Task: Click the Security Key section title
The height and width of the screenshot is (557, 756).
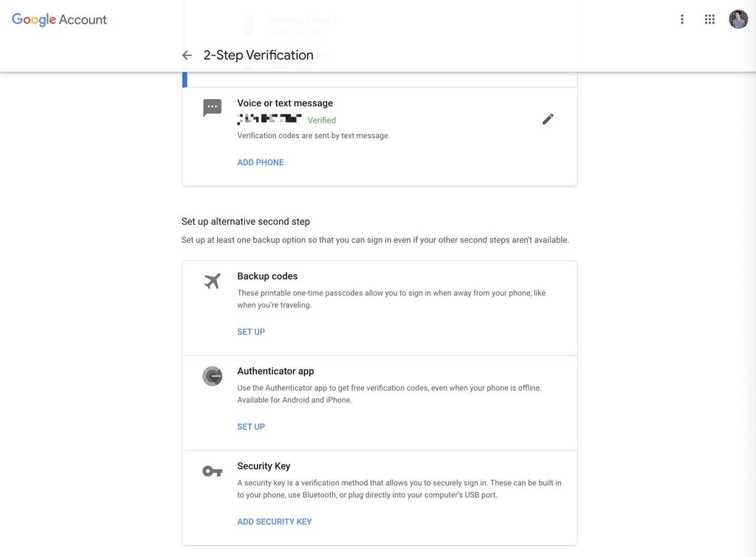Action: (263, 465)
